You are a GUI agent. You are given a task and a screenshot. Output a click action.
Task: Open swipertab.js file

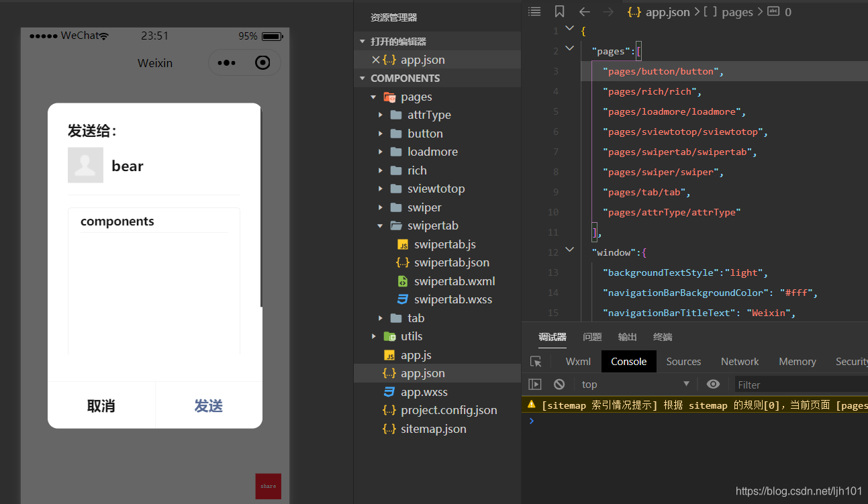[445, 244]
